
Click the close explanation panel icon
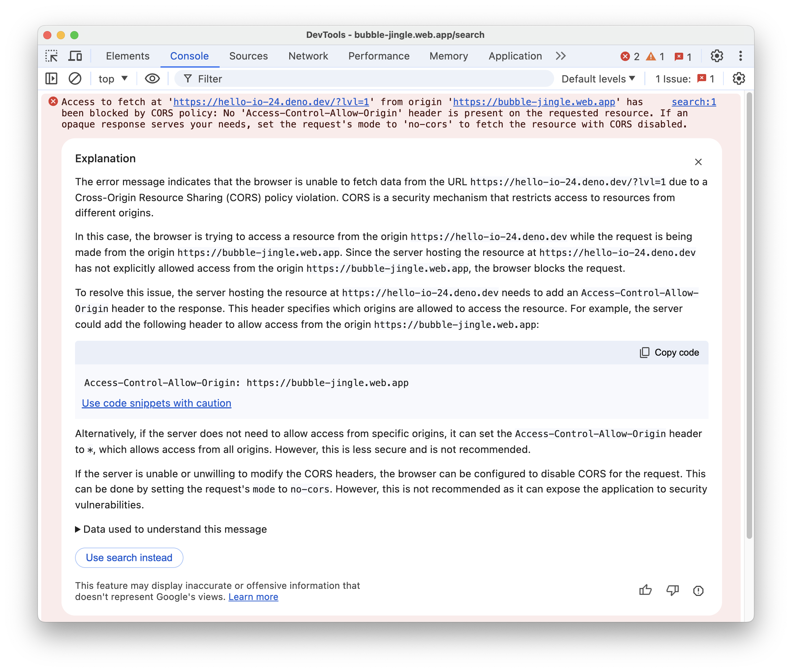pyautogui.click(x=698, y=161)
